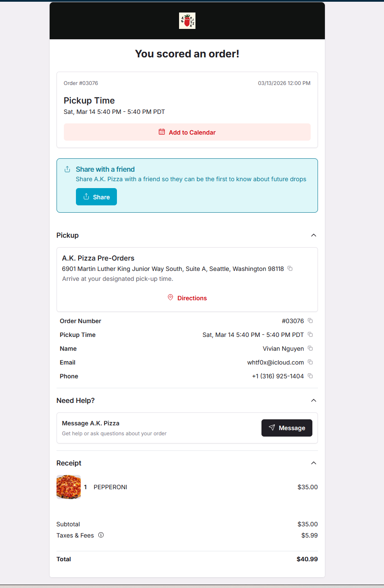Copy the pickup time value
This screenshot has width=384, height=588.
[310, 335]
